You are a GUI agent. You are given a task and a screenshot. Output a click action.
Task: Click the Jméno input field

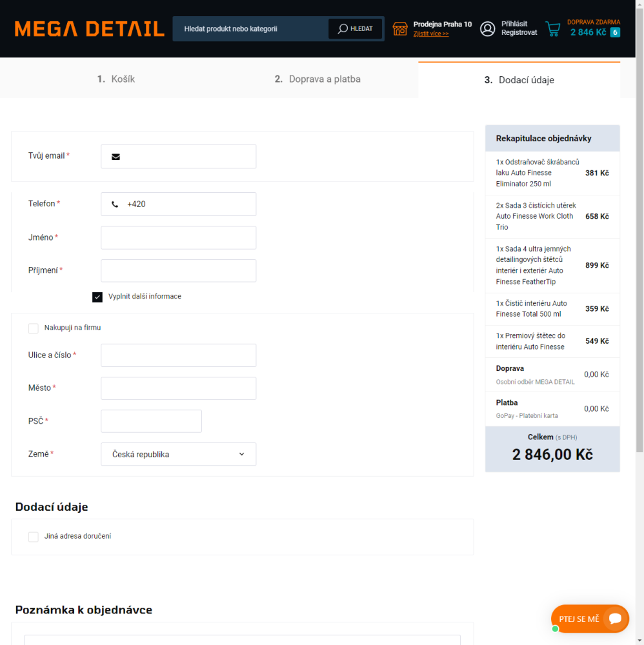point(178,238)
